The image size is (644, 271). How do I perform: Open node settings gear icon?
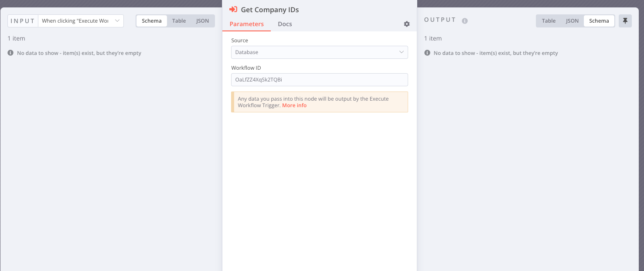[407, 24]
